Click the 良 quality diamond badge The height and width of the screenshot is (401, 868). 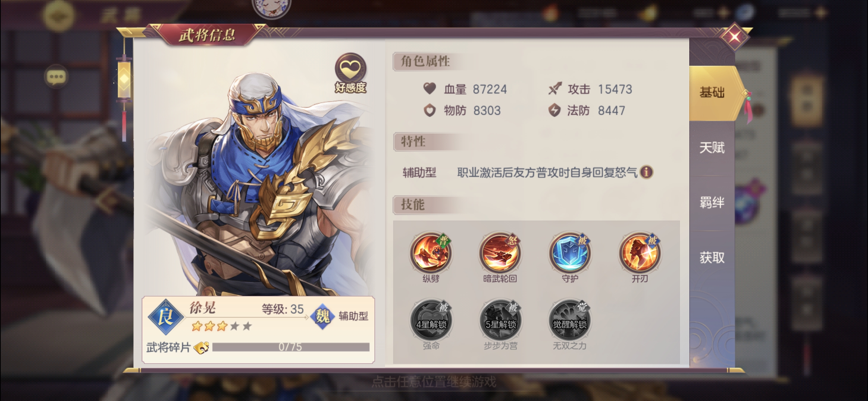pyautogui.click(x=165, y=317)
